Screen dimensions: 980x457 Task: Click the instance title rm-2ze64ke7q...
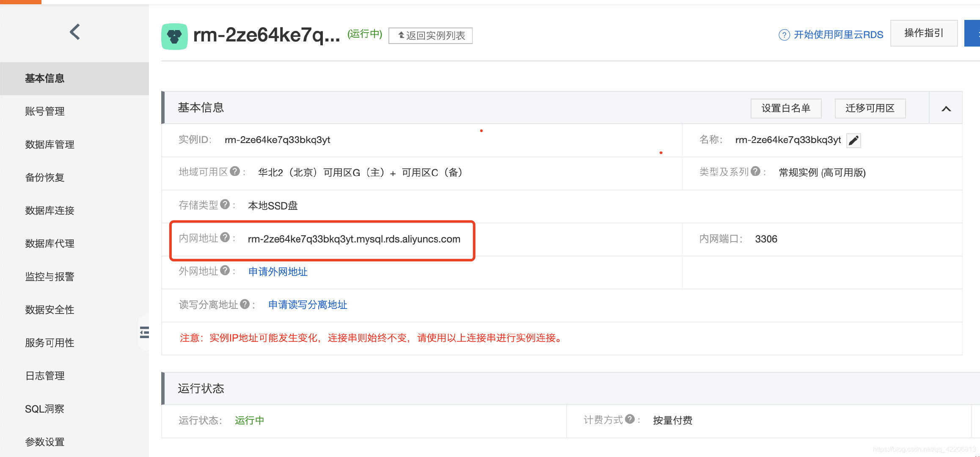coord(266,35)
